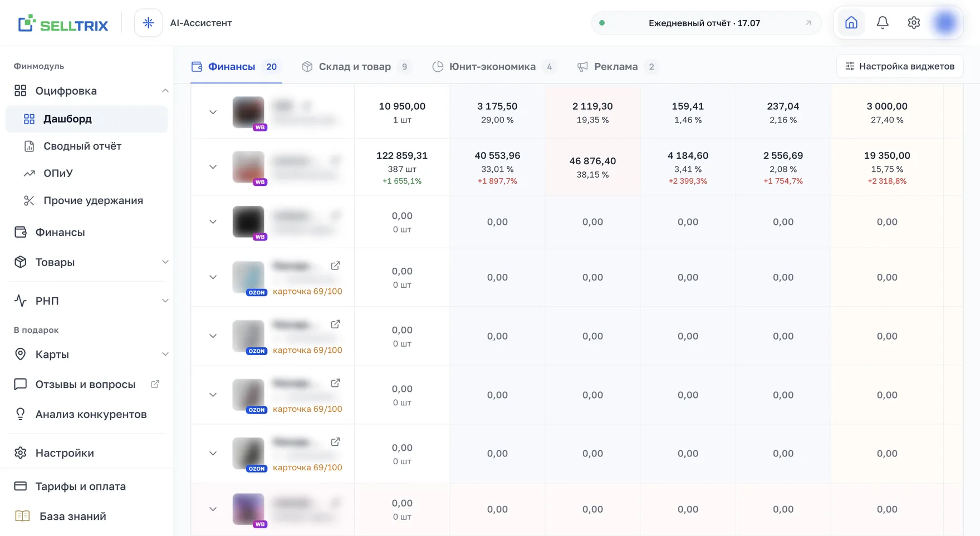This screenshot has height=536, width=980.
Task: Expand the bottom WB product row
Action: point(213,509)
